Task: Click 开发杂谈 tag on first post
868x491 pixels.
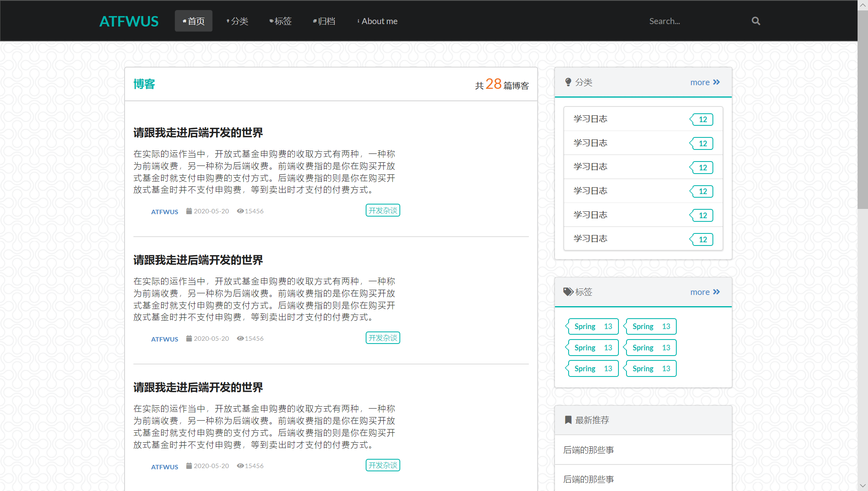Action: pos(383,210)
